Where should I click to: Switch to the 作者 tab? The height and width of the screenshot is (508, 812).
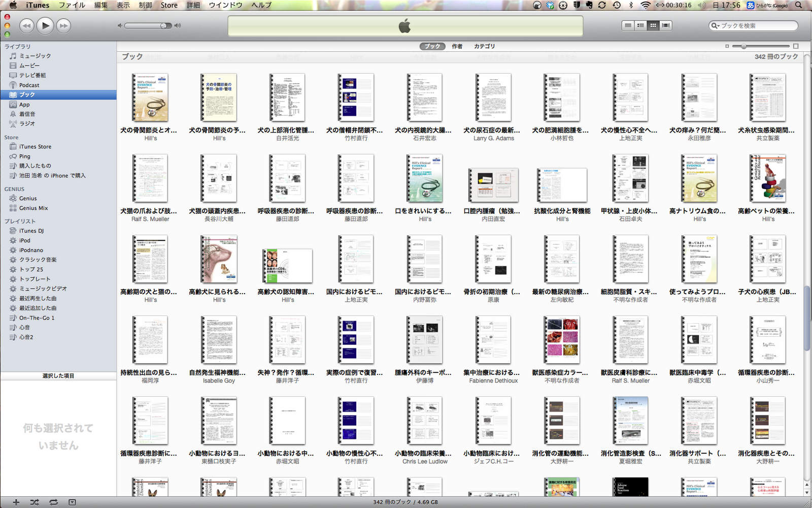(x=457, y=46)
